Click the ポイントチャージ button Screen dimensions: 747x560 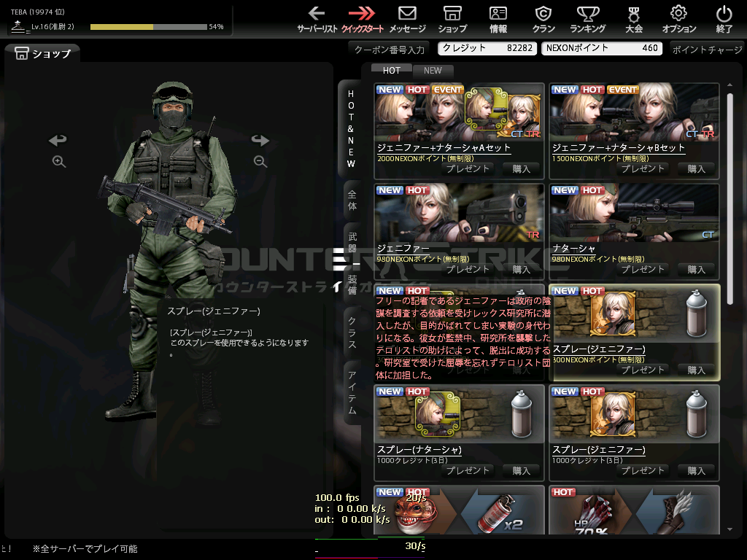tap(708, 50)
